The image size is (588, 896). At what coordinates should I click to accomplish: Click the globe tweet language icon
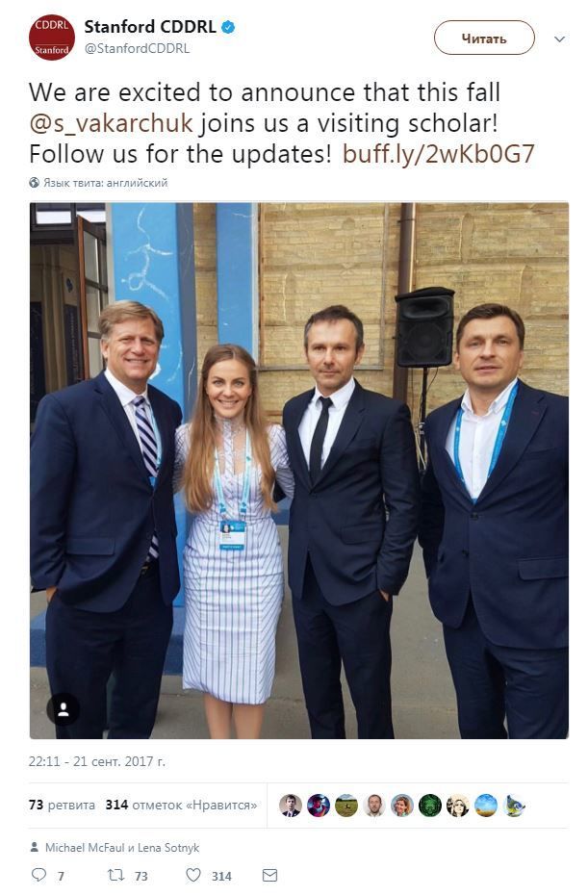35,183
